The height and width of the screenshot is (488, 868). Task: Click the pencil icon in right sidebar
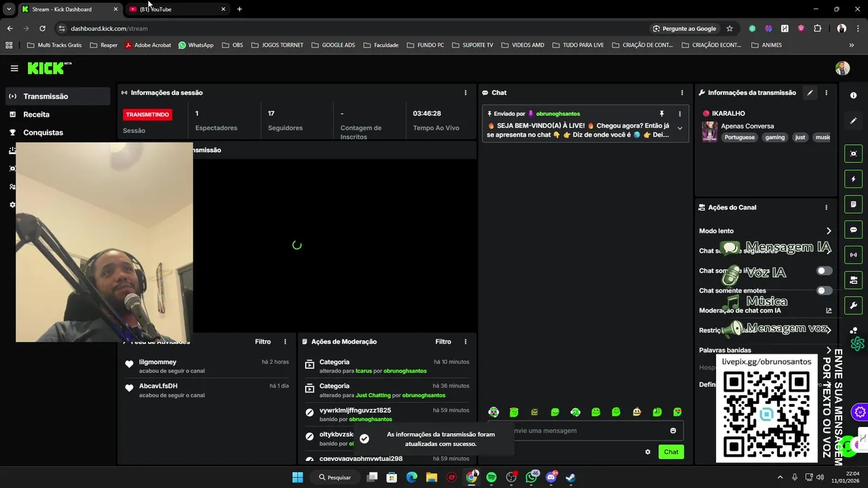click(853, 121)
